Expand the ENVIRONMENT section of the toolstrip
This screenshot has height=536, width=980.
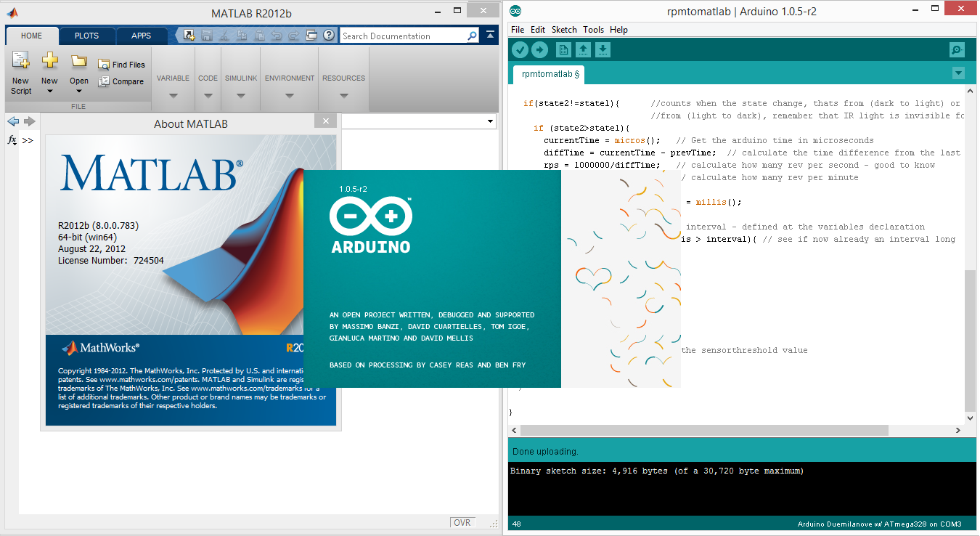point(290,96)
